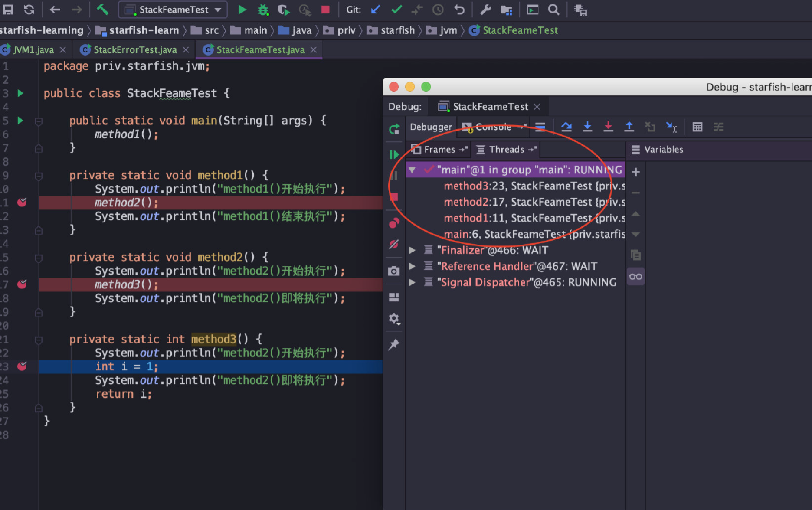Toggle the breakpoint on line 11
The image size is (812, 510).
(x=22, y=202)
